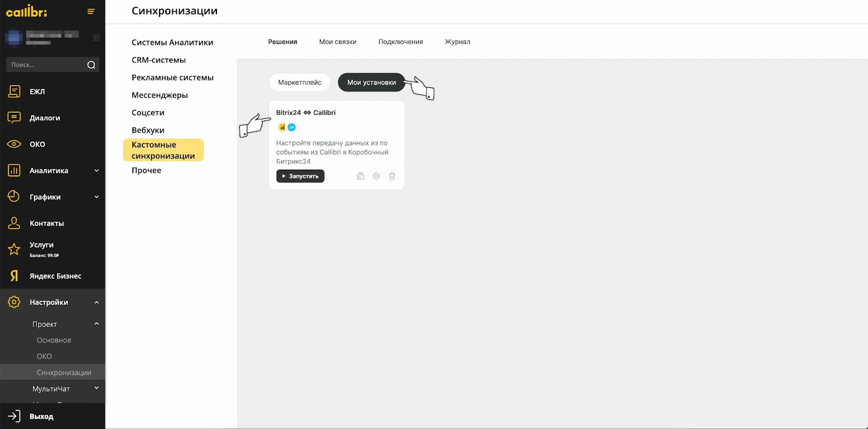Select Кастомные синхронизации category
This screenshot has width=868, height=429.
[x=163, y=150]
